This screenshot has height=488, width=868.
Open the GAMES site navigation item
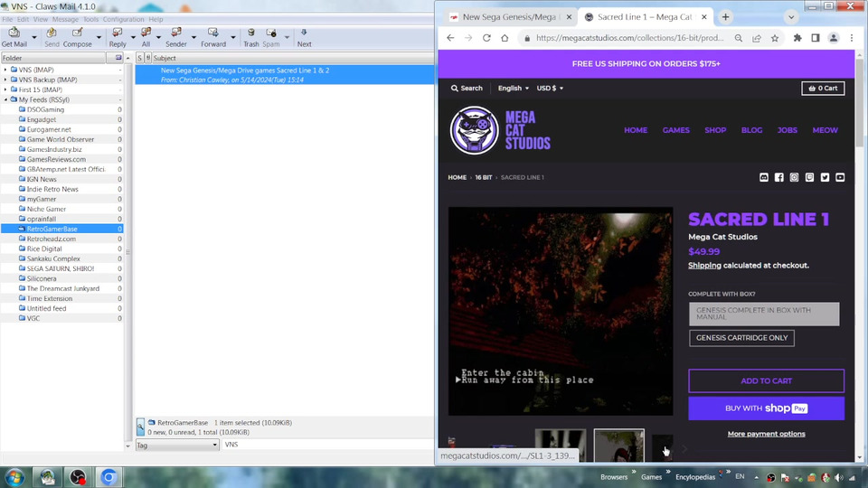coord(676,130)
